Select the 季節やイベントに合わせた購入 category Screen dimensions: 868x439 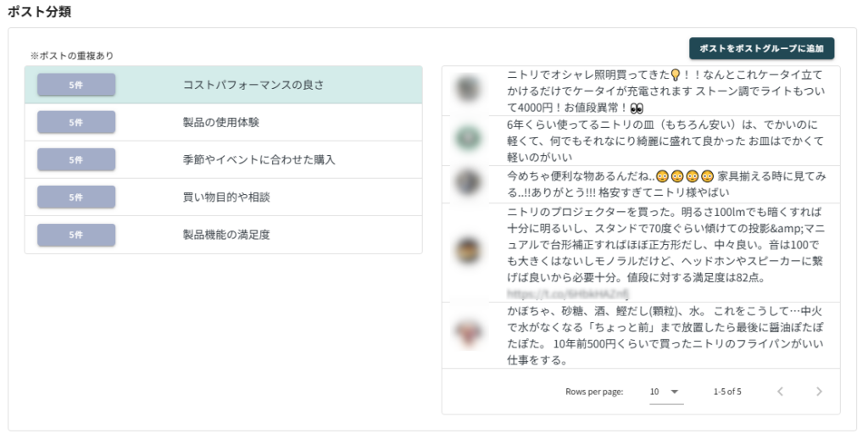coord(259,160)
